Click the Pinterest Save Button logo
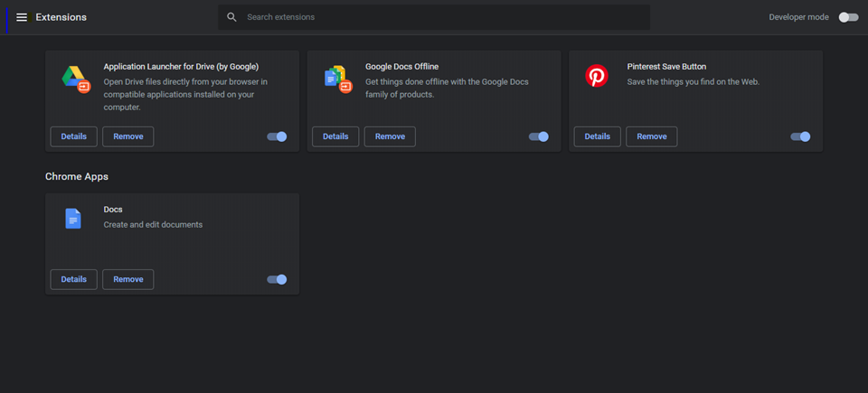The height and width of the screenshot is (393, 868). point(596,76)
